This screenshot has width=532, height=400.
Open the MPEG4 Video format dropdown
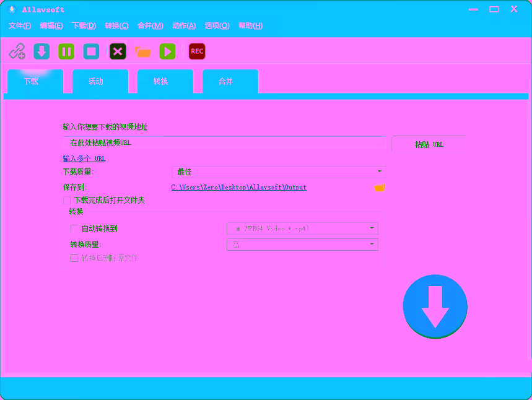[302, 228]
